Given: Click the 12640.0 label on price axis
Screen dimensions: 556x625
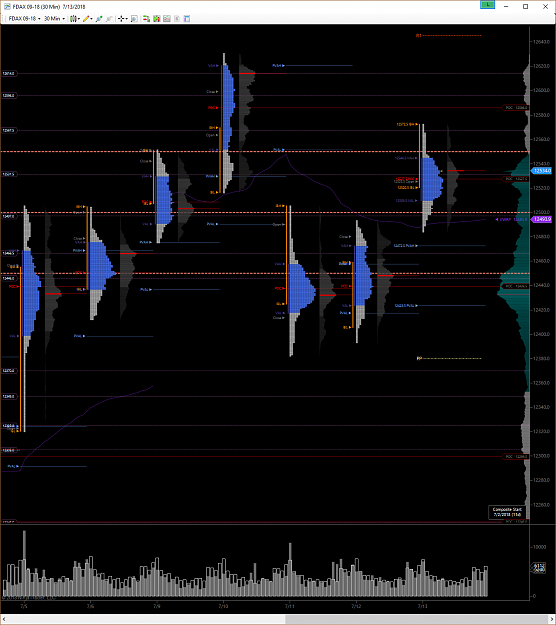Looking at the screenshot, I should [x=542, y=42].
